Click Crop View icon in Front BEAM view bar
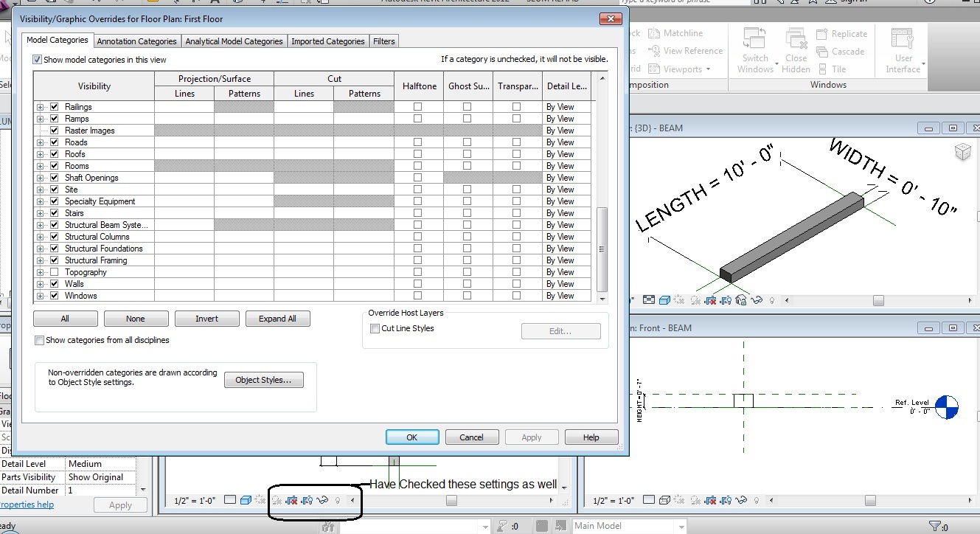 (712, 500)
